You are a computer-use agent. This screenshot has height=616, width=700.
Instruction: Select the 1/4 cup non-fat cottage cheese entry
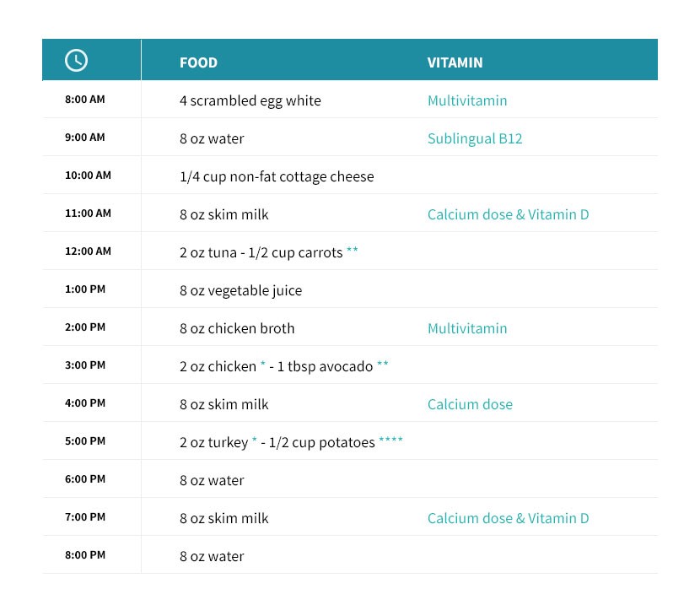tap(277, 176)
